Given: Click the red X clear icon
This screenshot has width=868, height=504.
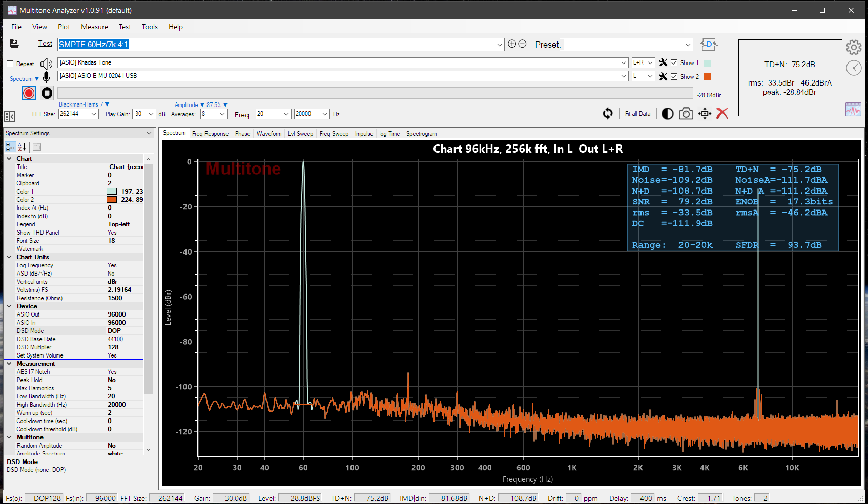Looking at the screenshot, I should 722,114.
